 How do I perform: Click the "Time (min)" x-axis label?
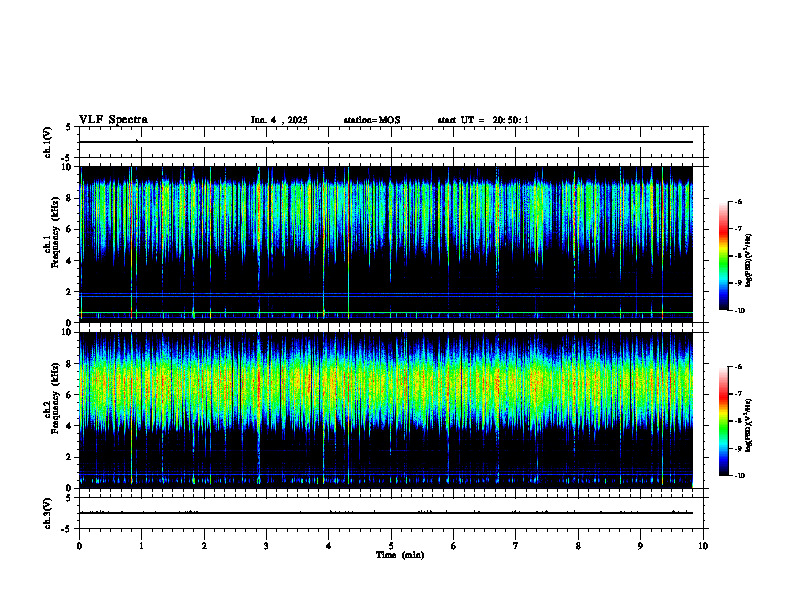pyautogui.click(x=400, y=555)
